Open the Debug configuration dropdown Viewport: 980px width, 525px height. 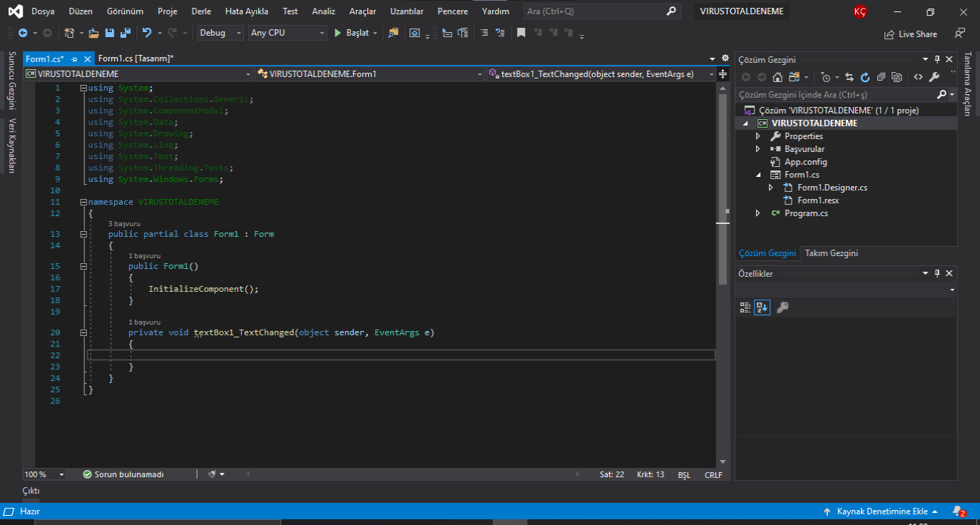pos(220,33)
